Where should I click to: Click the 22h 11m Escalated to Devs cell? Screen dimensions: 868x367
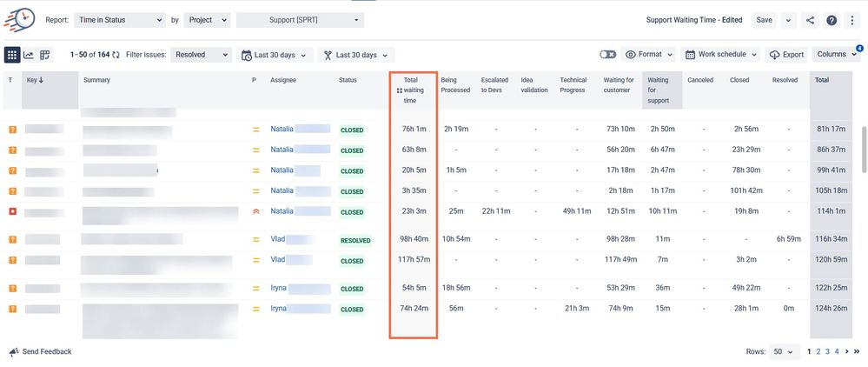496,211
